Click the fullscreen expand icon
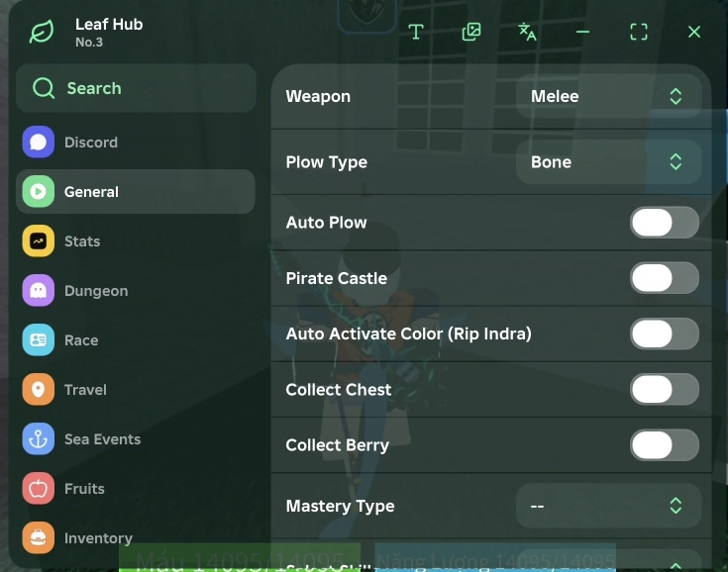 click(639, 32)
